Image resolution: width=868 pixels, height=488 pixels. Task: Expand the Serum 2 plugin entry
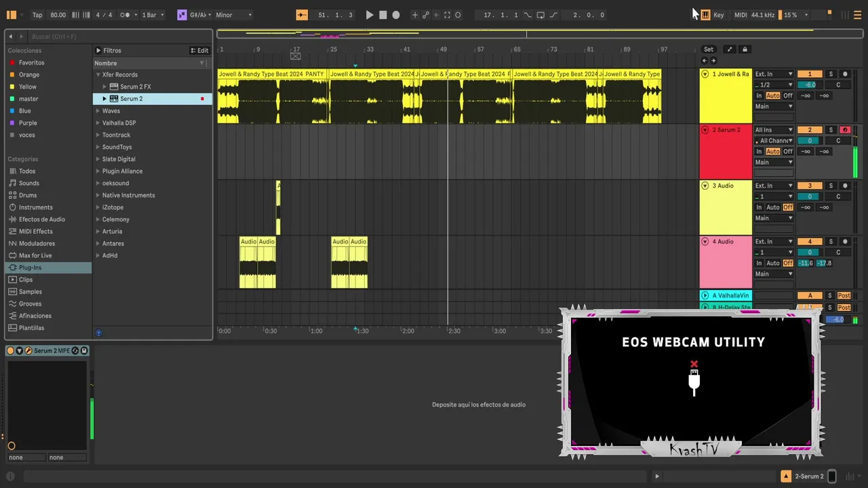pos(105,99)
